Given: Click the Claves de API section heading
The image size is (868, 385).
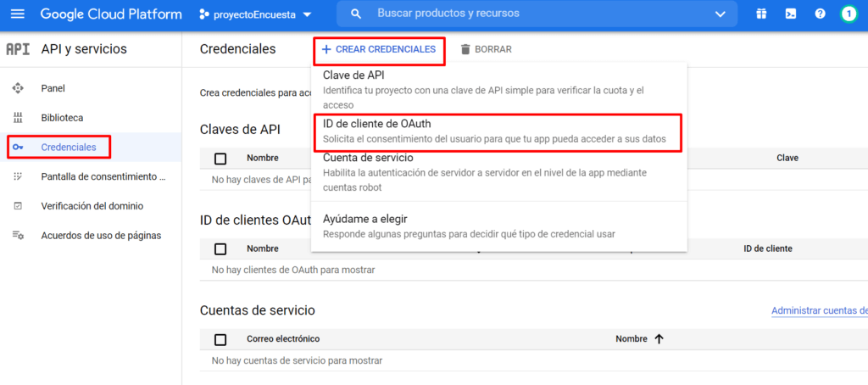Looking at the screenshot, I should 240,130.
